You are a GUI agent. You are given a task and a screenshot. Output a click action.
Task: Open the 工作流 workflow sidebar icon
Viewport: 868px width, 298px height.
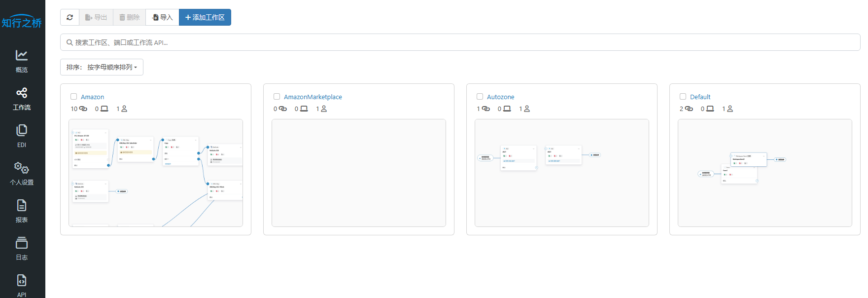click(x=22, y=93)
